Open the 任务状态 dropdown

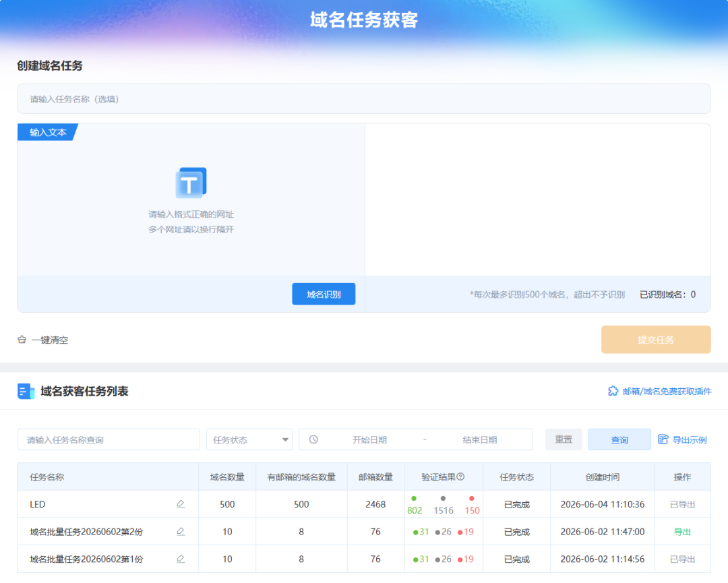(249, 439)
